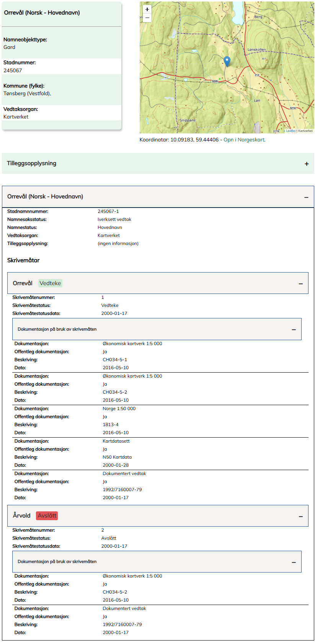Click the Lønskollen label on the map
The image size is (315, 644).
pos(256,50)
